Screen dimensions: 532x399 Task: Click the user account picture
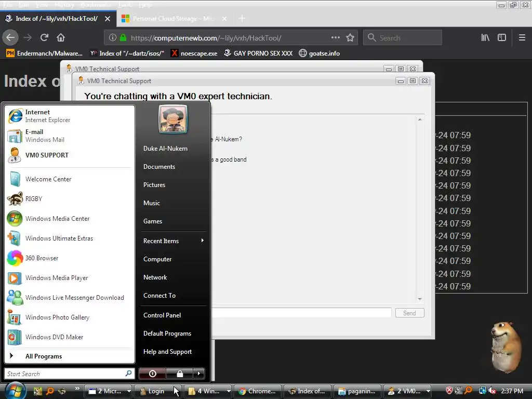click(172, 119)
